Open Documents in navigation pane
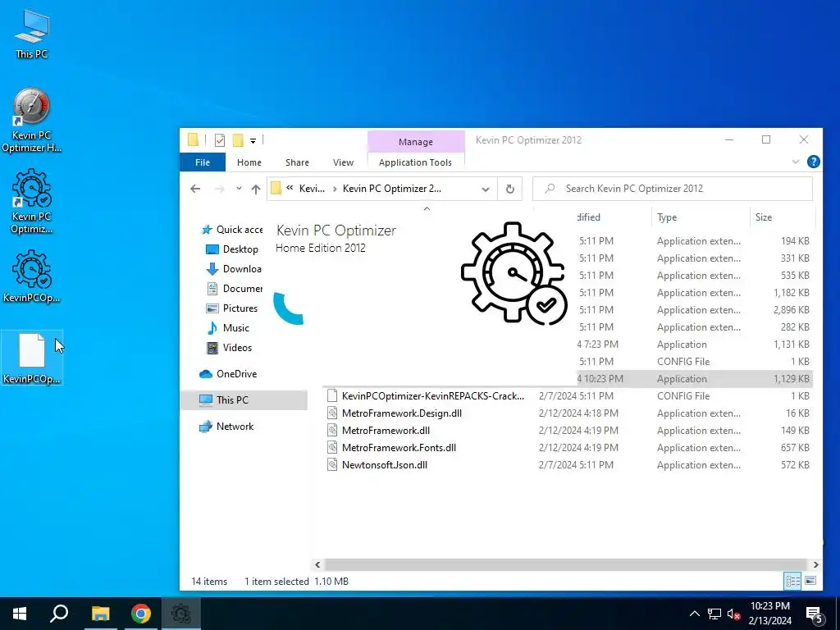 (235, 288)
